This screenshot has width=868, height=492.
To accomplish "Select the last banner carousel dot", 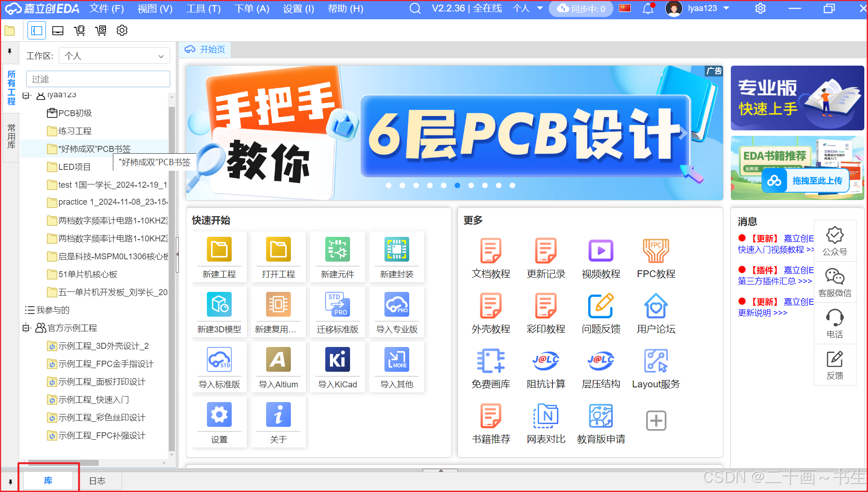I will click(x=512, y=185).
